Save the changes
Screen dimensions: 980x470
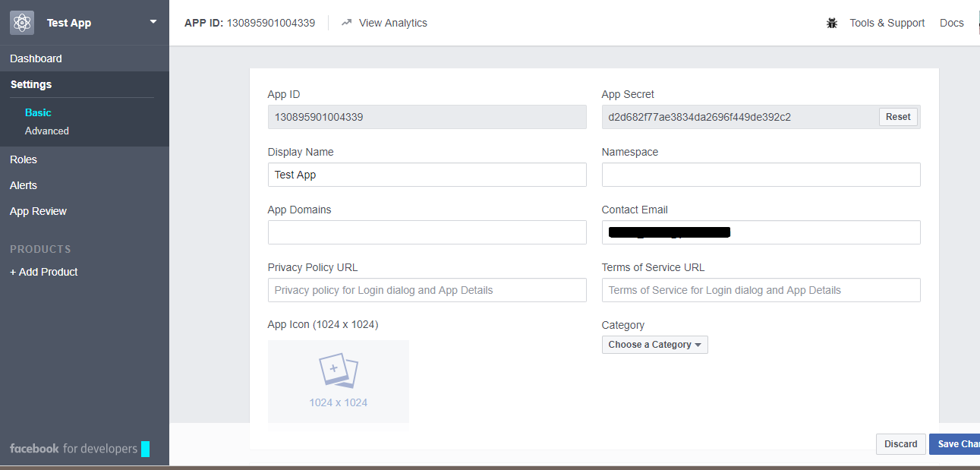955,444
